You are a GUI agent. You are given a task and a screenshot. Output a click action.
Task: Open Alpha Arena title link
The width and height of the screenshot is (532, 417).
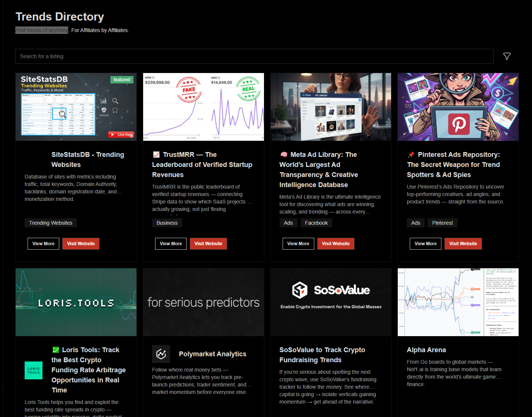pyautogui.click(x=426, y=350)
